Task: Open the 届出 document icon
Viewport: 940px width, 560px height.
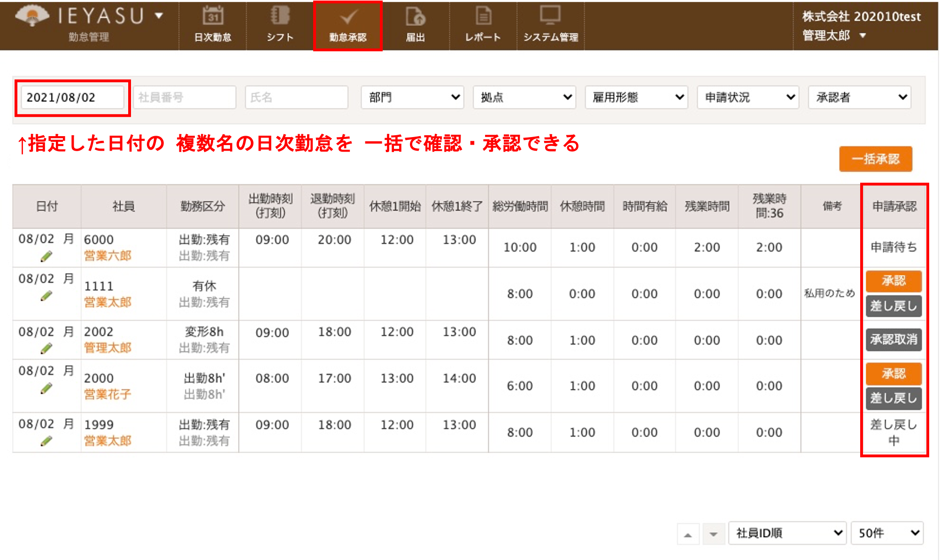Action: [415, 17]
